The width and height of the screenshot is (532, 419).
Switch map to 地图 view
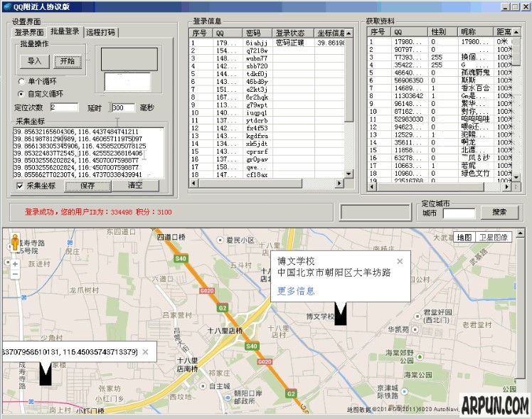[x=464, y=238]
